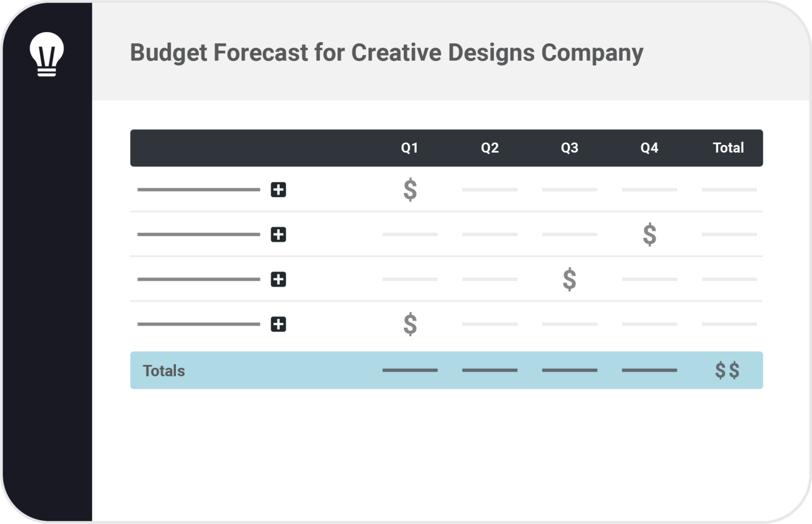Viewport: 812px width, 524px height.
Task: Click Q4 value in the Totals row
Action: [650, 370]
